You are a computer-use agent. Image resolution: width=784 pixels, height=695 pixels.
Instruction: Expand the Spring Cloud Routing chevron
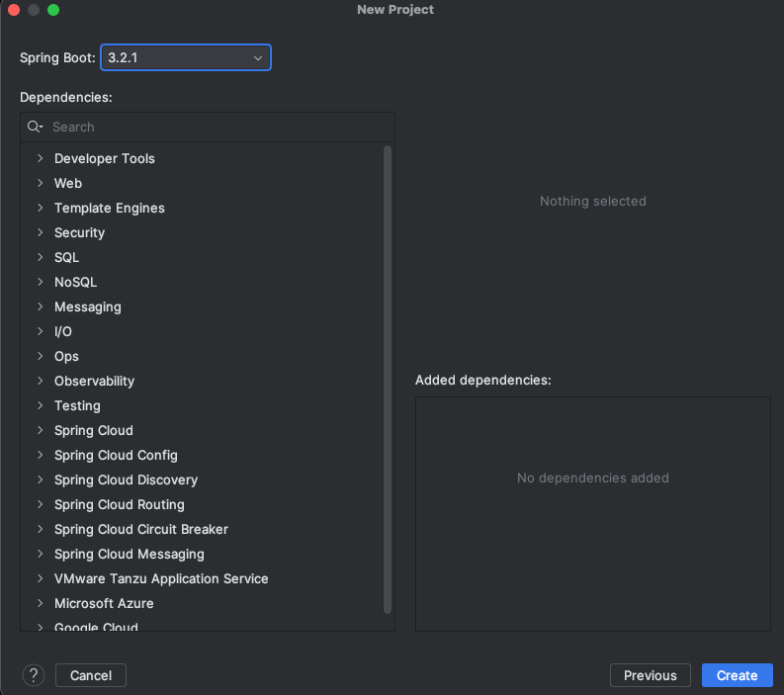tap(40, 504)
